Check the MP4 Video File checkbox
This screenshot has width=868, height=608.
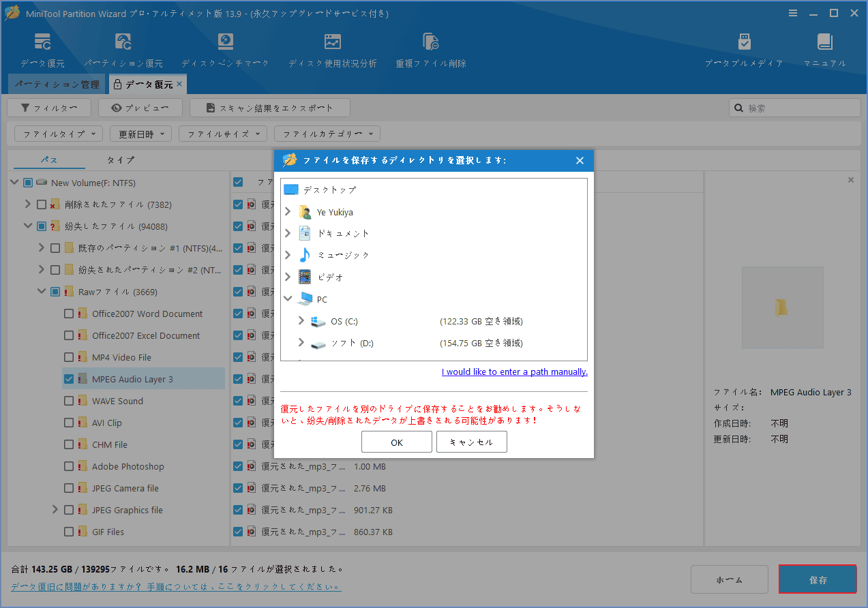[69, 357]
